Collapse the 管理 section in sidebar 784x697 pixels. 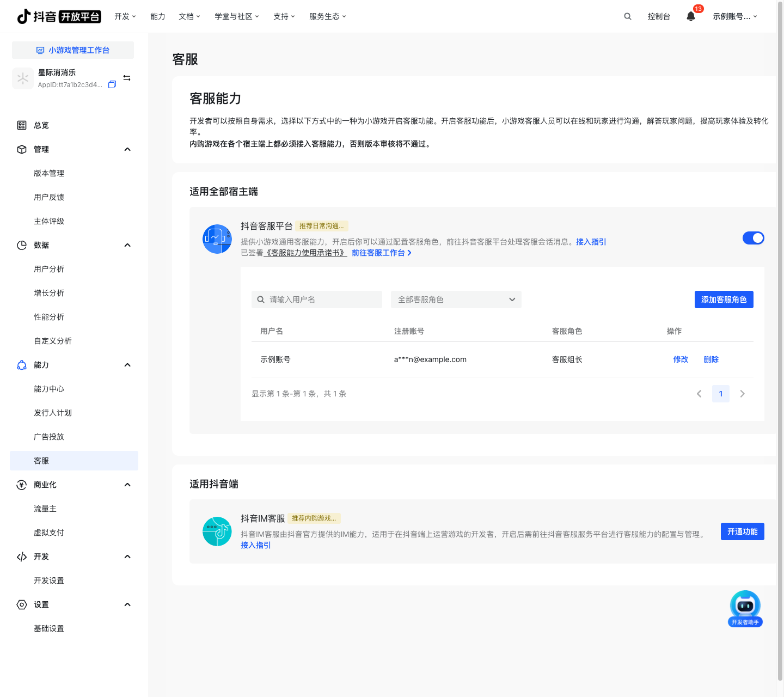point(127,149)
